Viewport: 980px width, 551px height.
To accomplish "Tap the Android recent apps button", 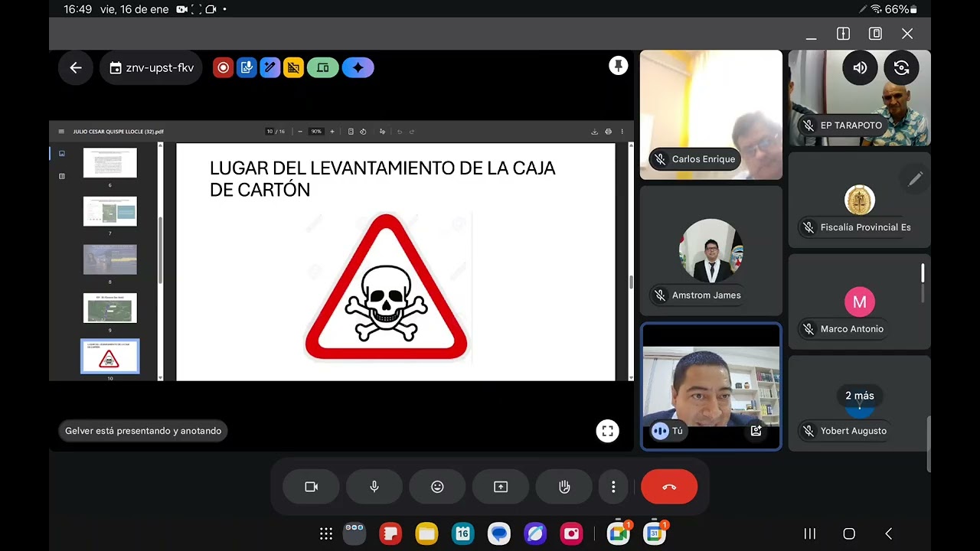I will point(809,533).
